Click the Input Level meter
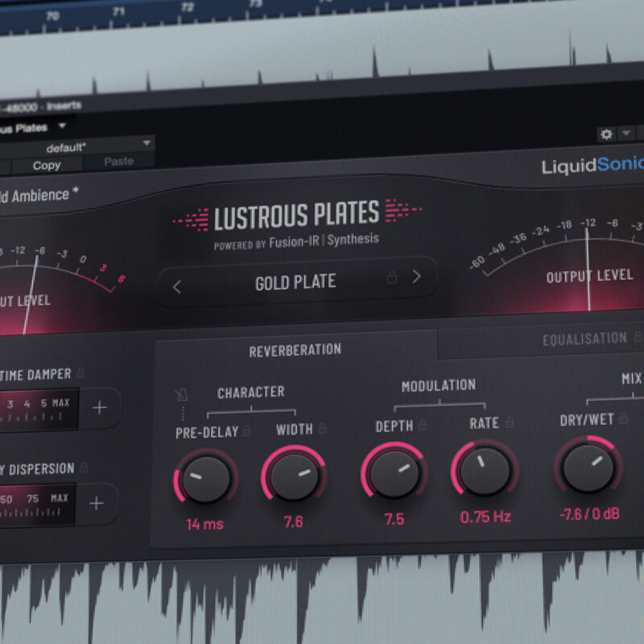Image resolution: width=644 pixels, height=644 pixels. point(62,289)
